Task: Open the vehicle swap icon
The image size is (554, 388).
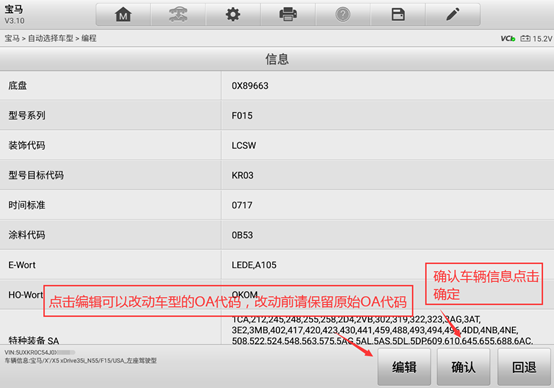Action: point(178,15)
